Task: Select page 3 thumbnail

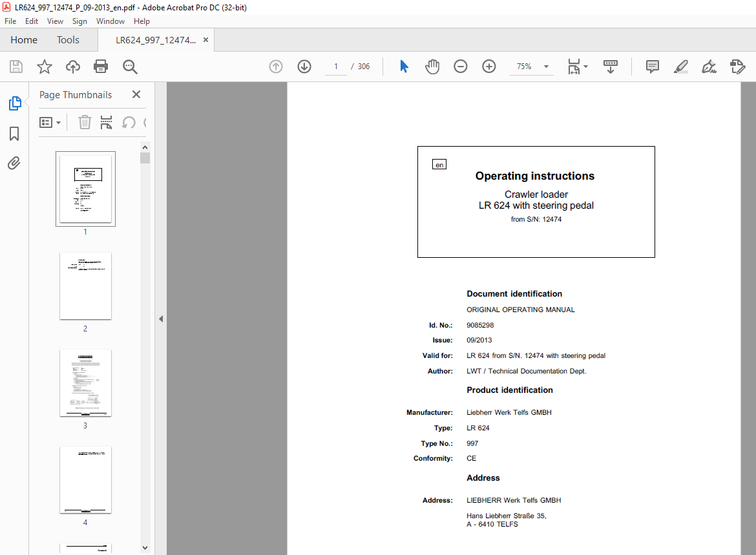Action: click(85, 383)
